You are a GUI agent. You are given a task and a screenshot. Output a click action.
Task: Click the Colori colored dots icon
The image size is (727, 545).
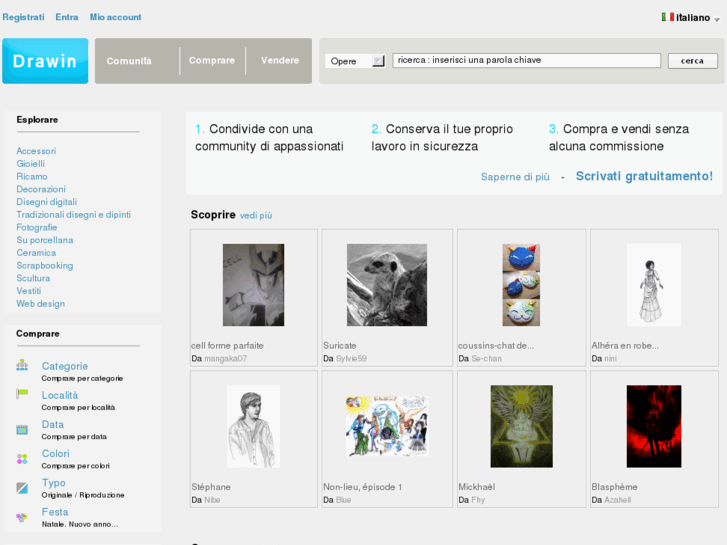[x=22, y=459]
